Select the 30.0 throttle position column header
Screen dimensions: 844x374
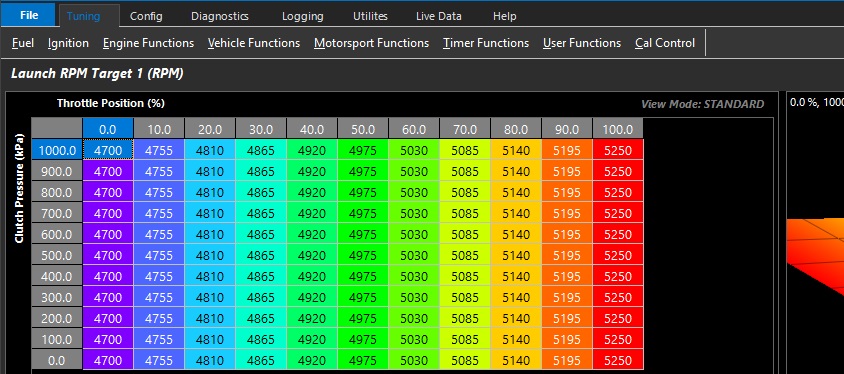(x=261, y=129)
